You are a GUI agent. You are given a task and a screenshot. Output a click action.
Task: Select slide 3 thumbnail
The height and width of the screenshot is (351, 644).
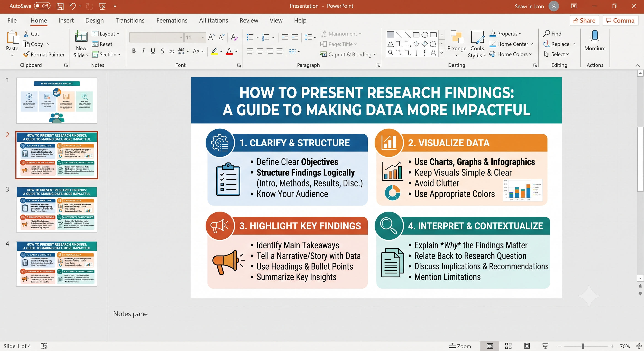[x=57, y=209]
